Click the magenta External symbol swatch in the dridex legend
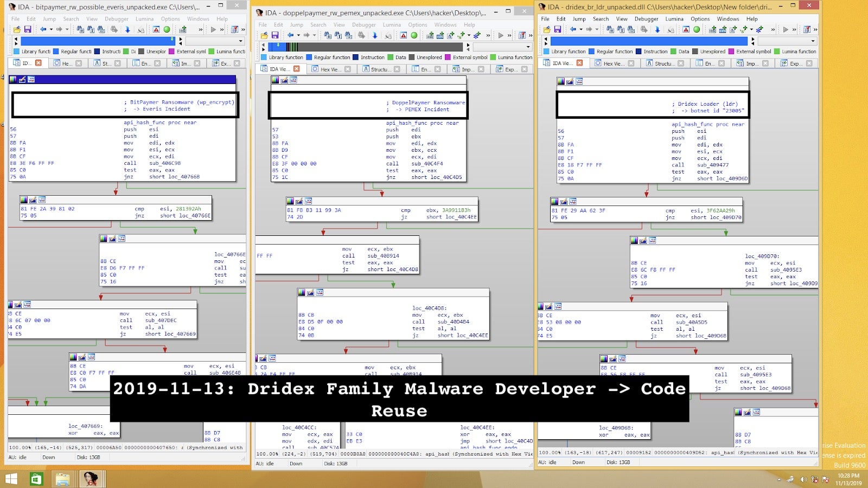Image resolution: width=868 pixels, height=488 pixels. [732, 52]
